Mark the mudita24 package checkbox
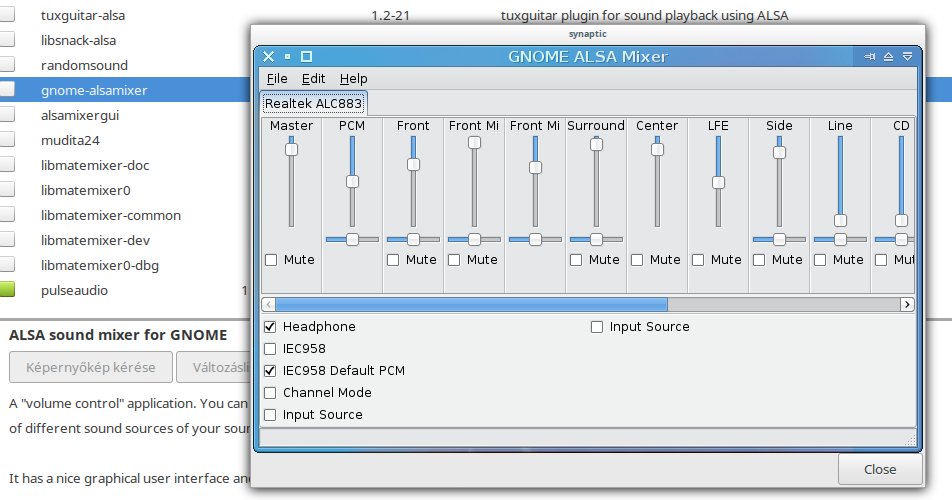This screenshot has height=500, width=952. tap(7, 140)
